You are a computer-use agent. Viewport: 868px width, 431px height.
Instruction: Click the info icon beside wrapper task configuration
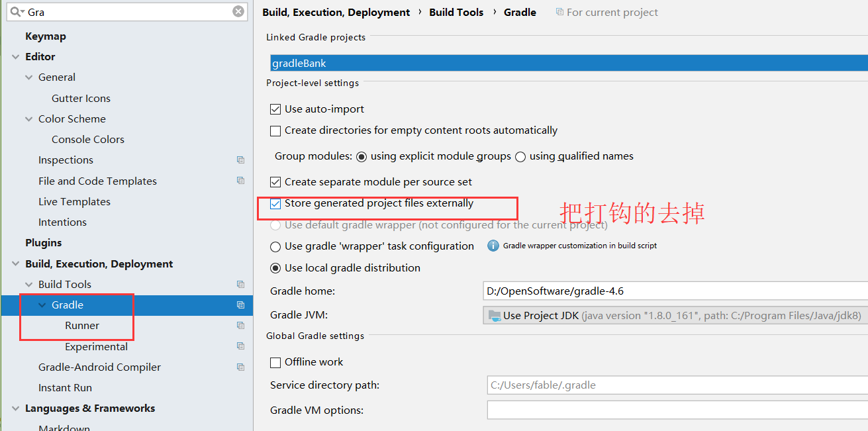(495, 245)
